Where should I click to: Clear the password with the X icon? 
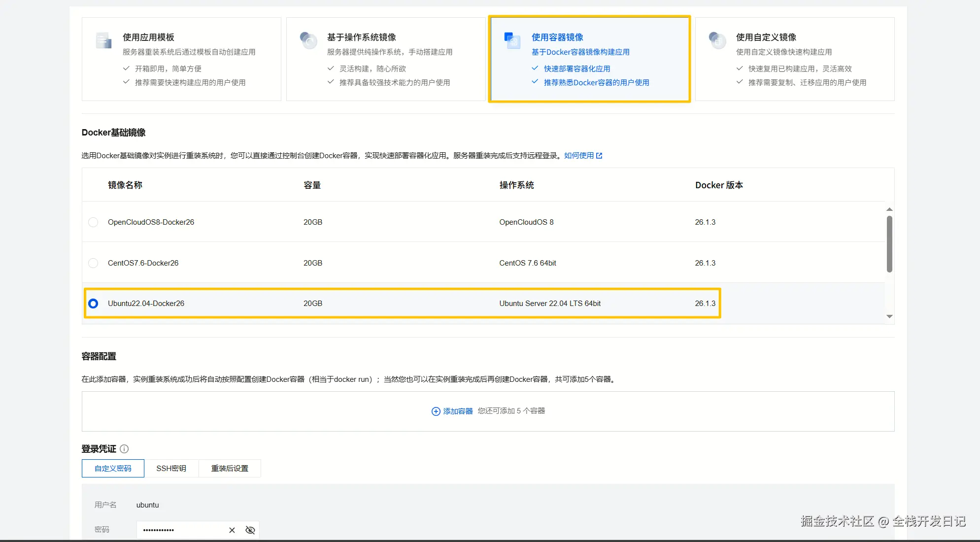(232, 530)
